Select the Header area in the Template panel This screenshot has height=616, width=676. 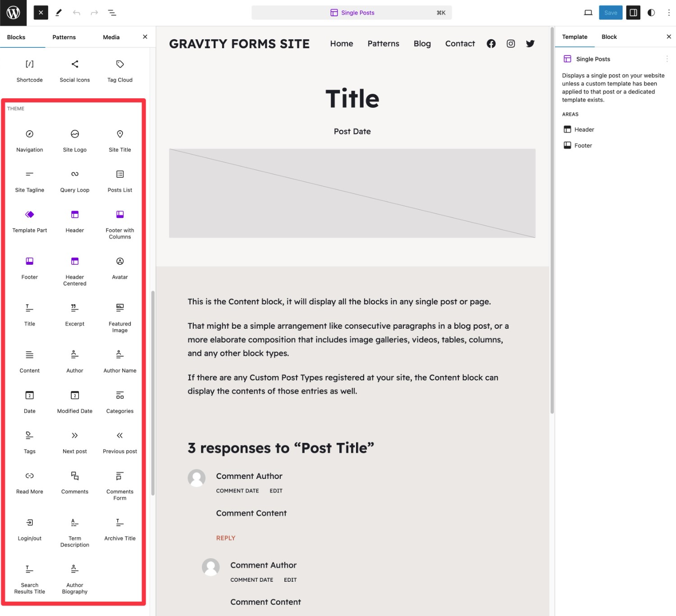pyautogui.click(x=579, y=129)
